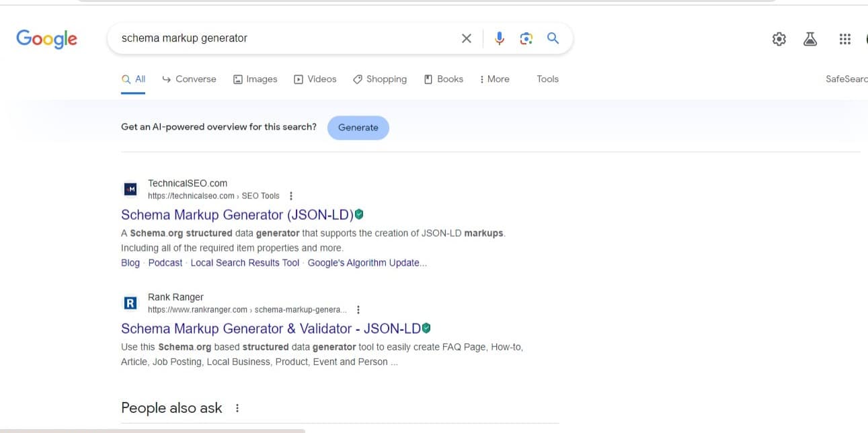This screenshot has height=433, width=868.
Task: Open the Shopping tab
Action: (380, 79)
